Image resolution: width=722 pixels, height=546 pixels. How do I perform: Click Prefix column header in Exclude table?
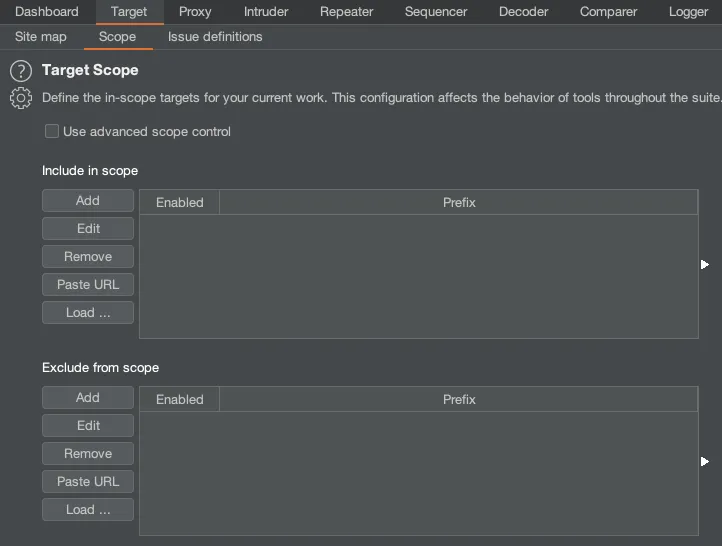coord(459,400)
